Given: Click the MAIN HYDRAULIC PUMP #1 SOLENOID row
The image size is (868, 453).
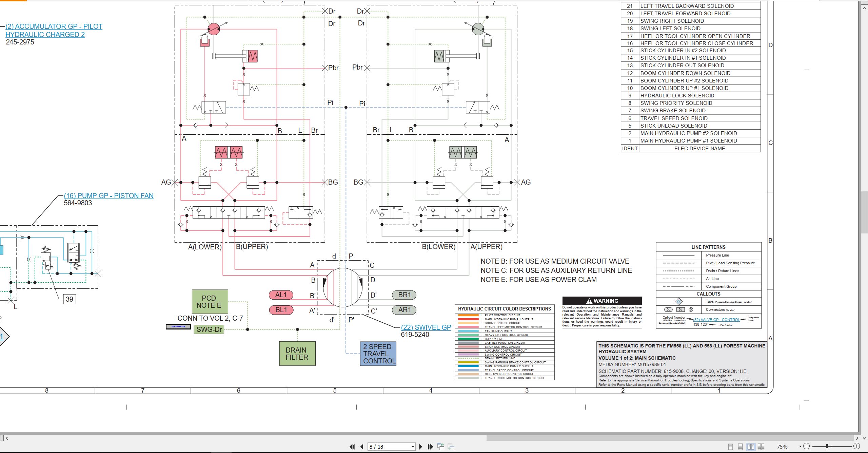Looking at the screenshot, I should click(x=691, y=141).
